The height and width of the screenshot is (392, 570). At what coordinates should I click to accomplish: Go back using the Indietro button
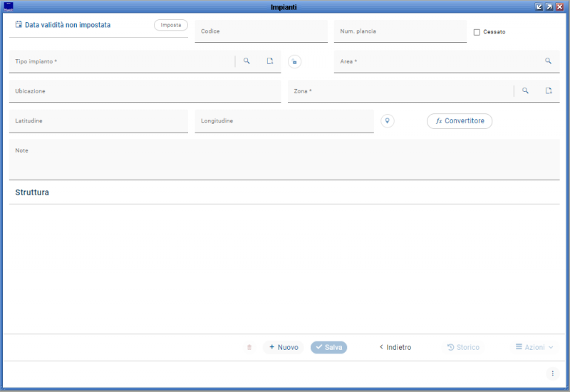click(x=395, y=348)
